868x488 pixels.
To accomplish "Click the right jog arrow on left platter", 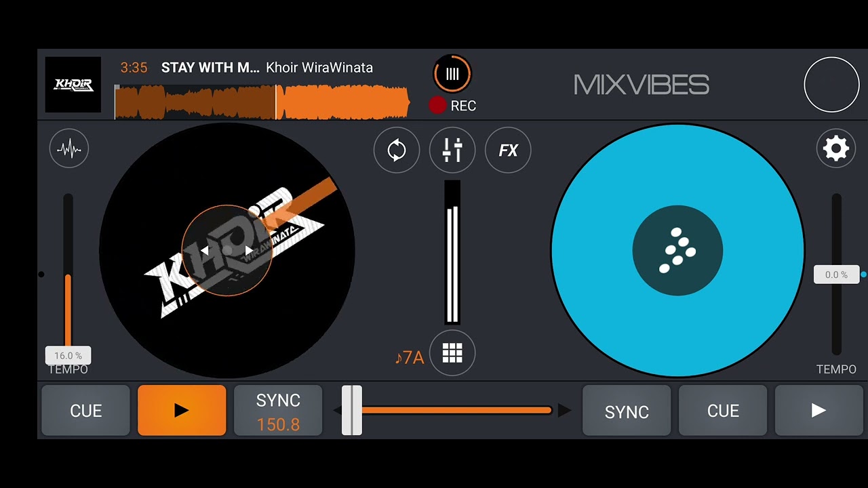I will coord(249,251).
